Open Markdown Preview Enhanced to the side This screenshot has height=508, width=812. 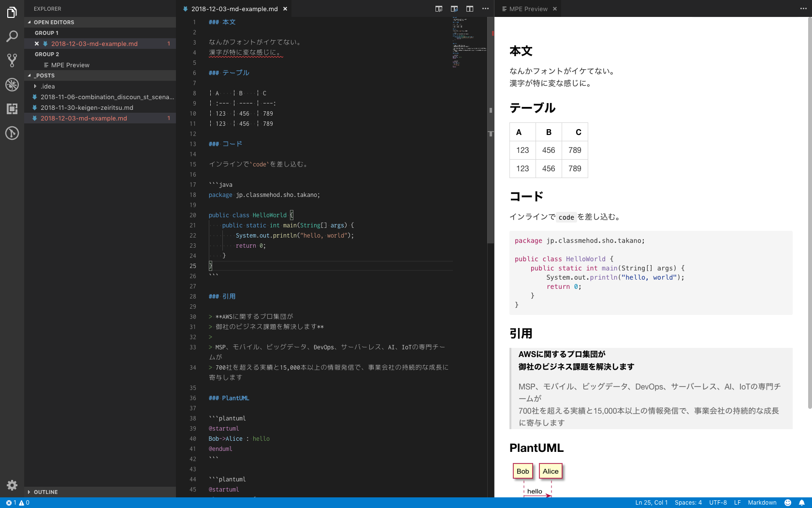(x=454, y=9)
